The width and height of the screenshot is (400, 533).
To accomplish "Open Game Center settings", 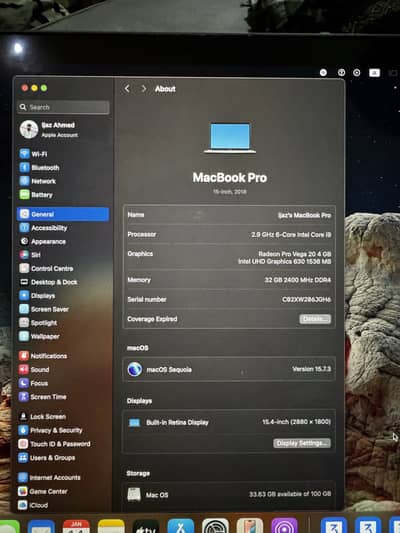I will click(43, 491).
